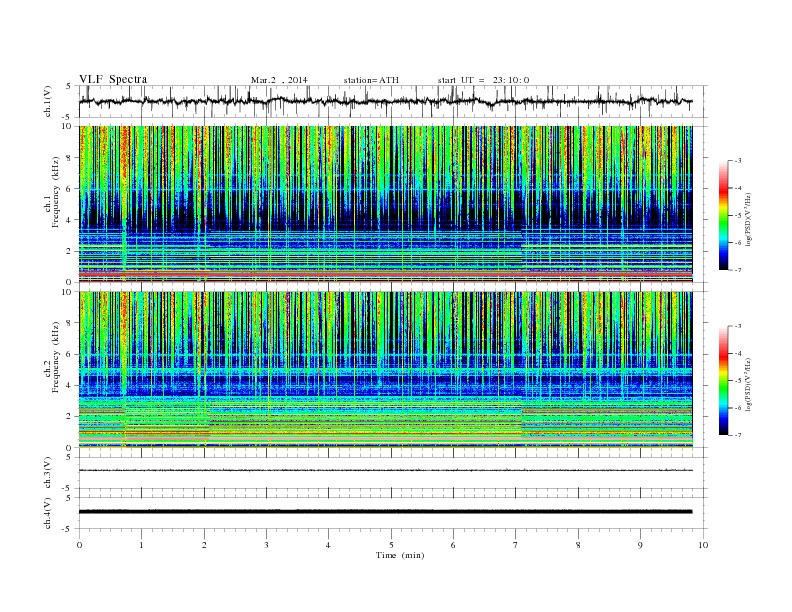Click the 'station=ATH' label
Image resolution: width=792 pixels, height=612 pixels.
point(371,80)
